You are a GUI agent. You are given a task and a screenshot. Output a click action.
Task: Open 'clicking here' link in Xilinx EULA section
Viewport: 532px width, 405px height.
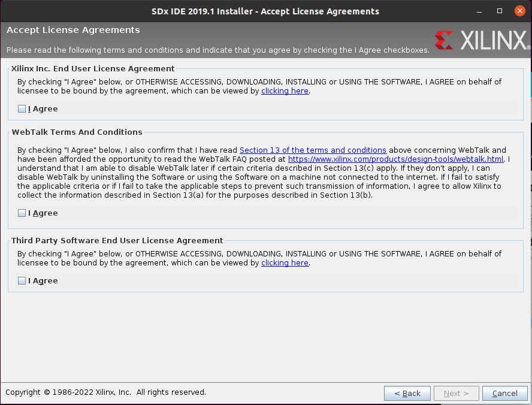click(x=285, y=91)
